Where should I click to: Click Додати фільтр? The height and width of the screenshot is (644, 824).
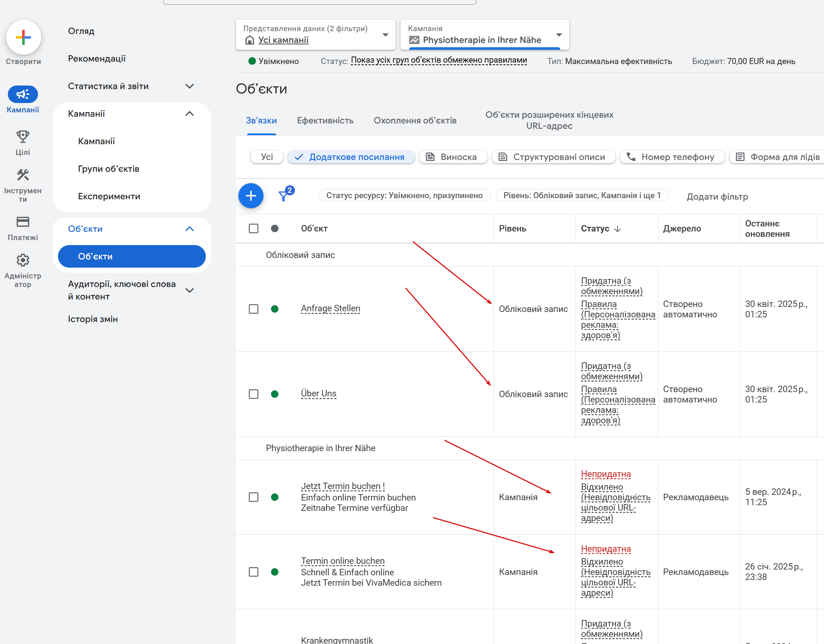point(717,196)
